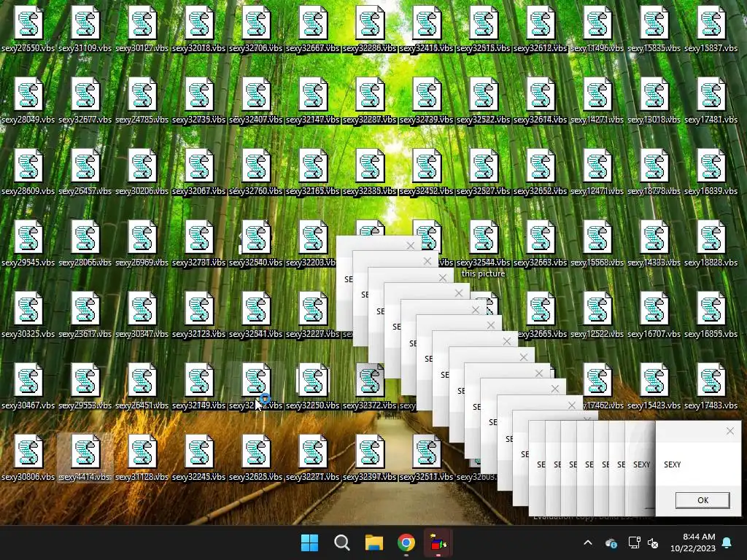The width and height of the screenshot is (747, 560).
Task: Click the running script app taskbar icon
Action: [438, 542]
